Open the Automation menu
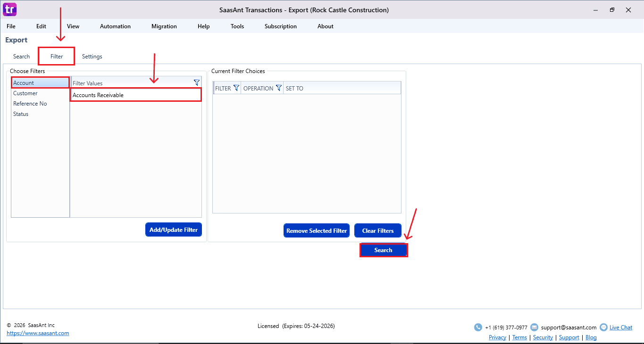Image resolution: width=644 pixels, height=344 pixels. [x=115, y=26]
